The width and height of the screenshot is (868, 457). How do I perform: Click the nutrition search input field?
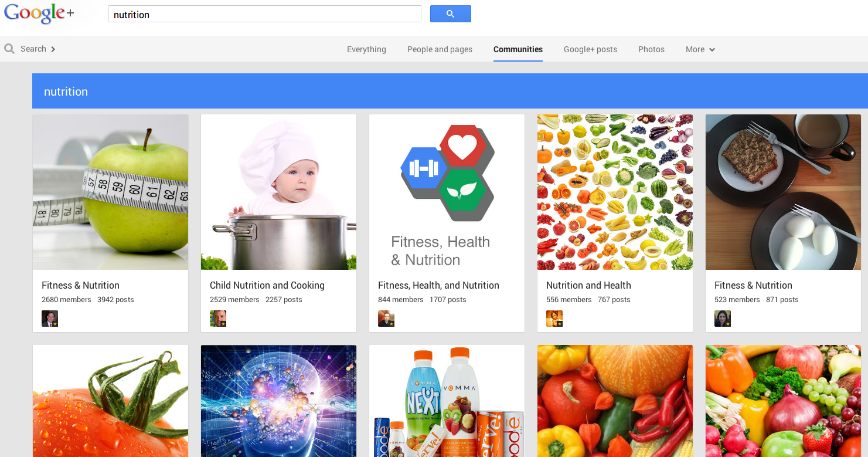click(265, 14)
